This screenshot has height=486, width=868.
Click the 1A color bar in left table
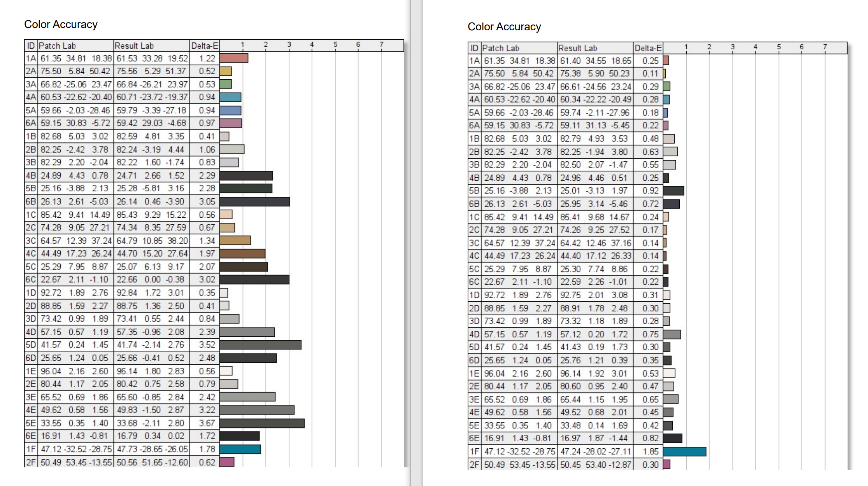[234, 58]
